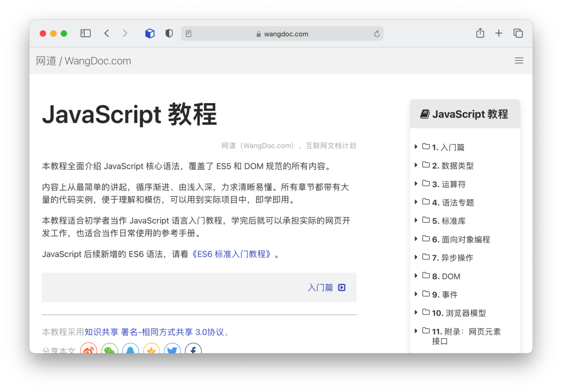
Task: Open chapter 9. 事件
Action: point(445,295)
